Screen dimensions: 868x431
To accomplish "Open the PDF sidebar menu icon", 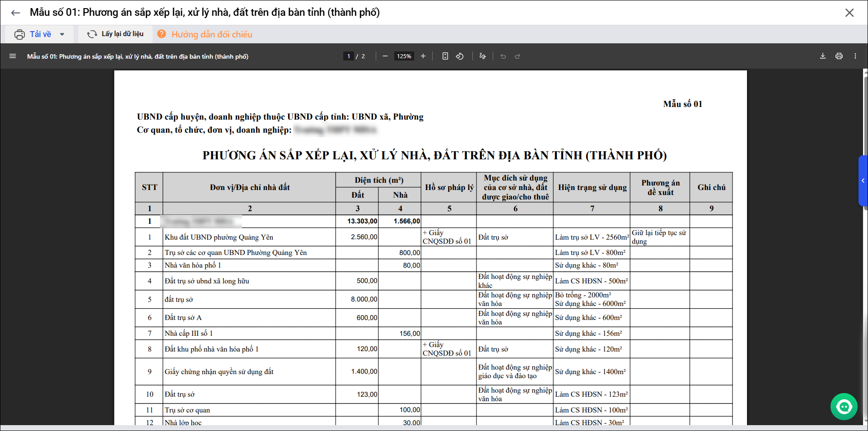I will pos(13,56).
